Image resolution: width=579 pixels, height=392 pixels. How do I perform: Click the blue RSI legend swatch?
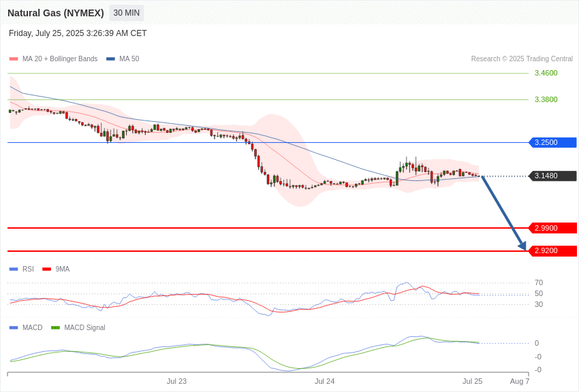[x=14, y=269]
